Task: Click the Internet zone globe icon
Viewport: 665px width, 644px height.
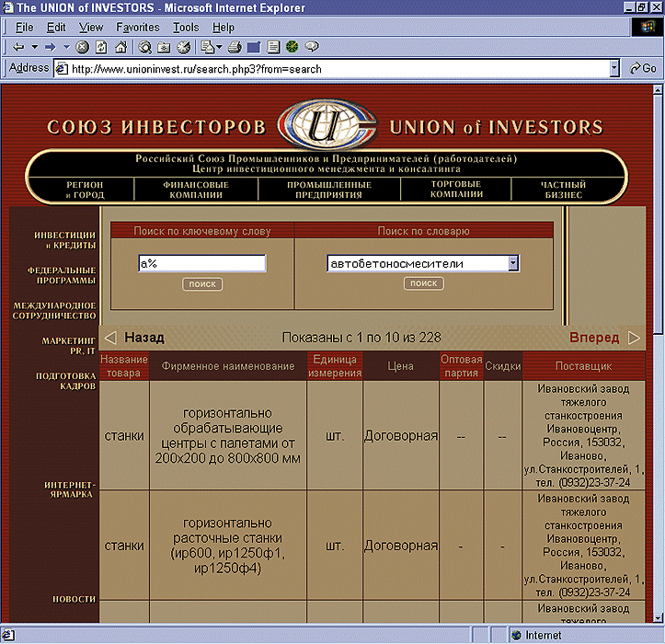Action: point(516,635)
